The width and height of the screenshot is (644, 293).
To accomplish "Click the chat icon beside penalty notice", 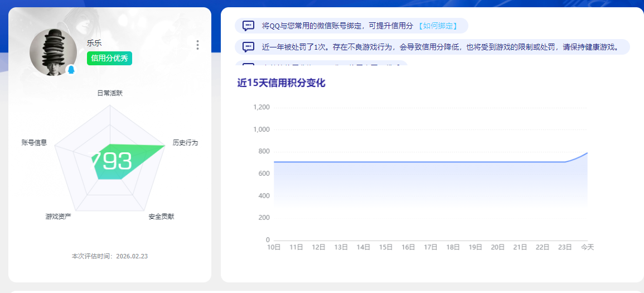I will click(248, 47).
